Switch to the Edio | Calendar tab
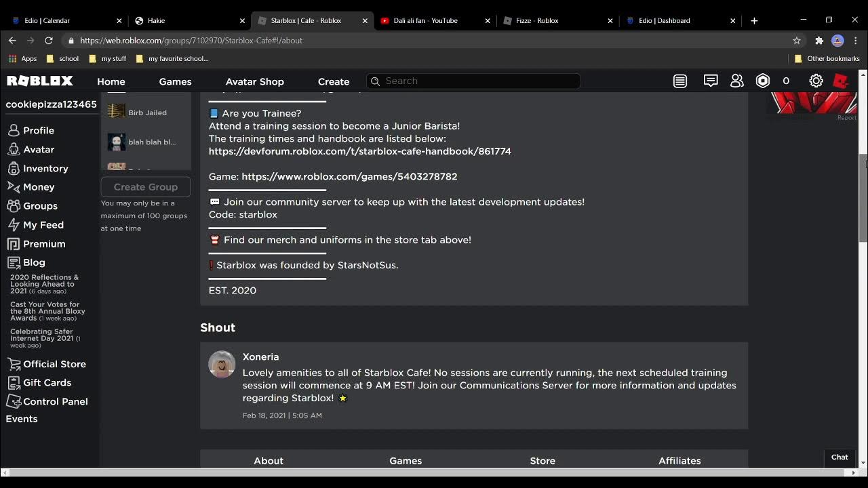Image resolution: width=868 pixels, height=488 pixels. (x=66, y=20)
